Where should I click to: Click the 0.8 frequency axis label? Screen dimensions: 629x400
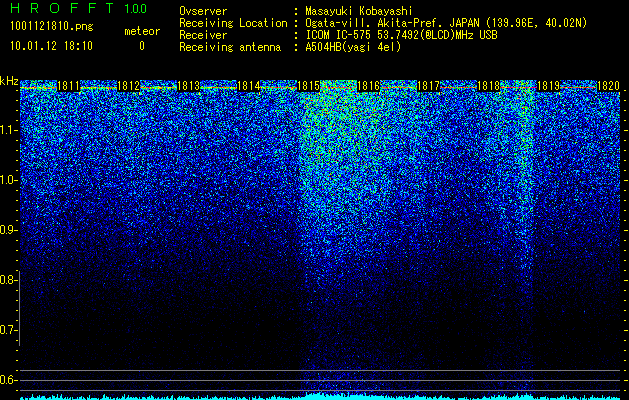point(9,280)
